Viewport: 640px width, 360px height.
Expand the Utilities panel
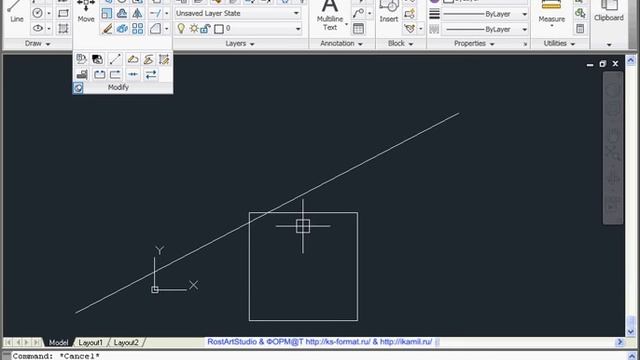(x=559, y=43)
